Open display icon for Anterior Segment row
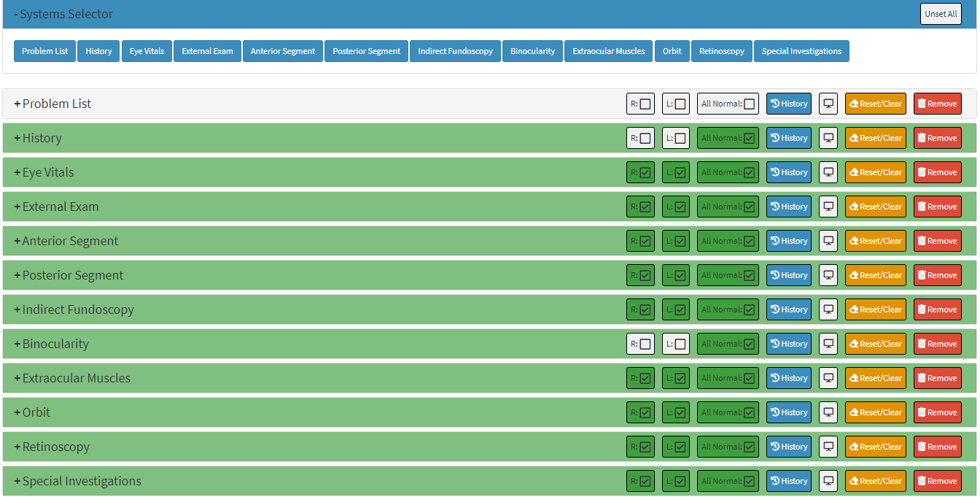The height and width of the screenshot is (497, 980). (828, 241)
